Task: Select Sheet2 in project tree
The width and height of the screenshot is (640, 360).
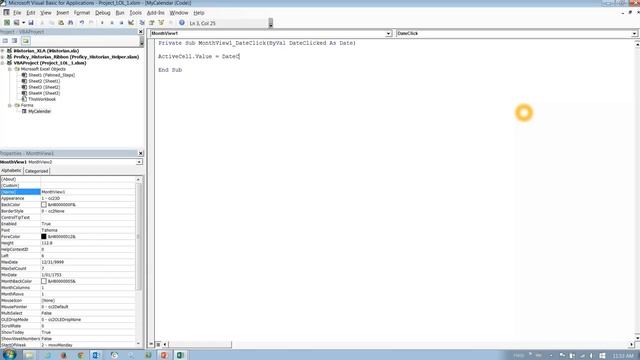Action: 44,81
